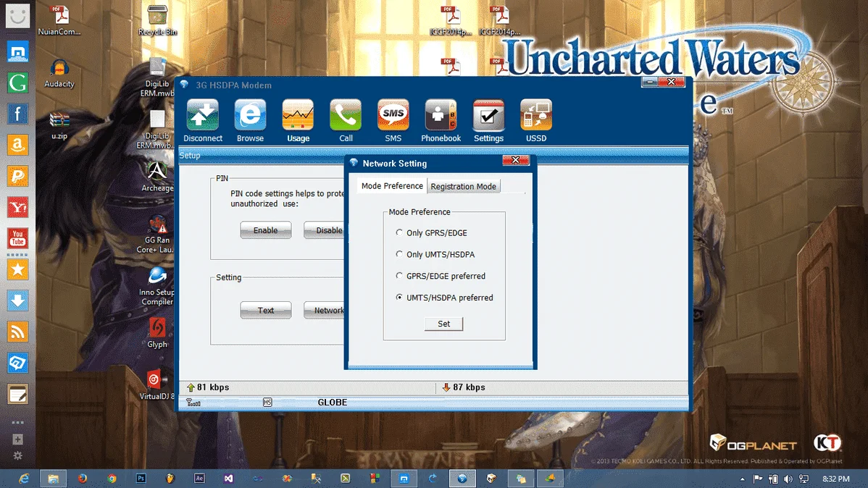Show hidden system tray icons

(743, 479)
